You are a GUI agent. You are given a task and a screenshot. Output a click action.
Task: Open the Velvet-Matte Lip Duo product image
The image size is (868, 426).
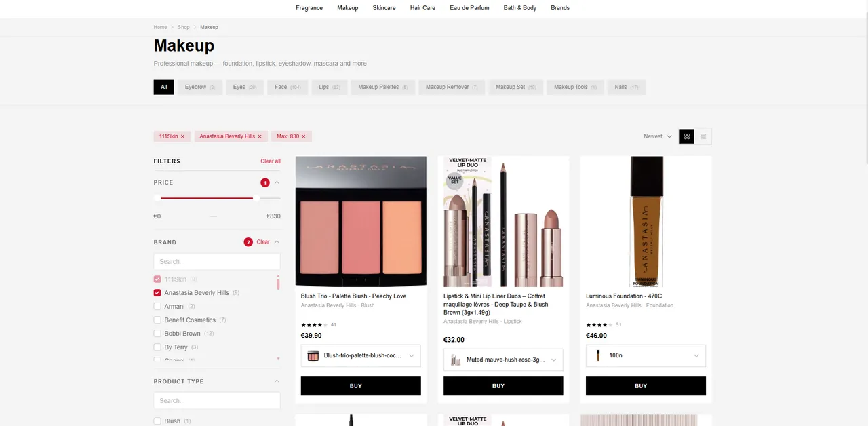click(503, 221)
